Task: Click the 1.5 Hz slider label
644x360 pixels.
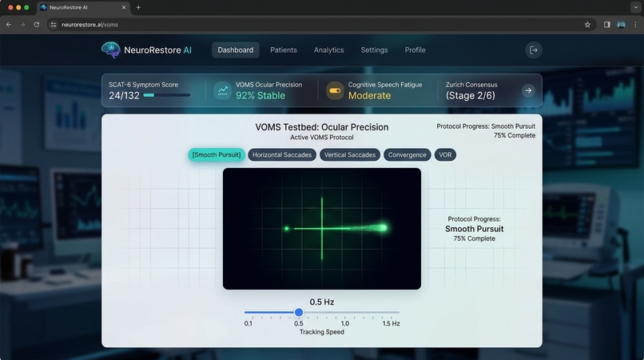Action: pyautogui.click(x=391, y=323)
